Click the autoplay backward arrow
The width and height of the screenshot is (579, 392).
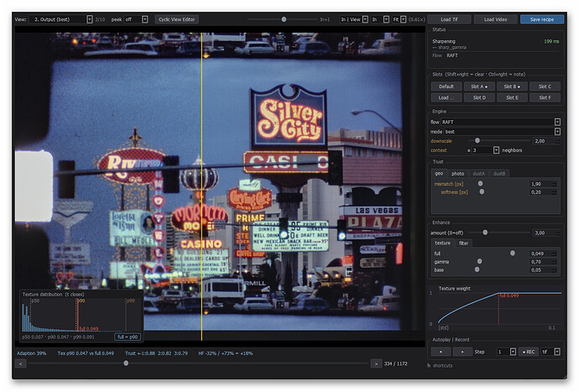pyautogui.click(x=441, y=352)
